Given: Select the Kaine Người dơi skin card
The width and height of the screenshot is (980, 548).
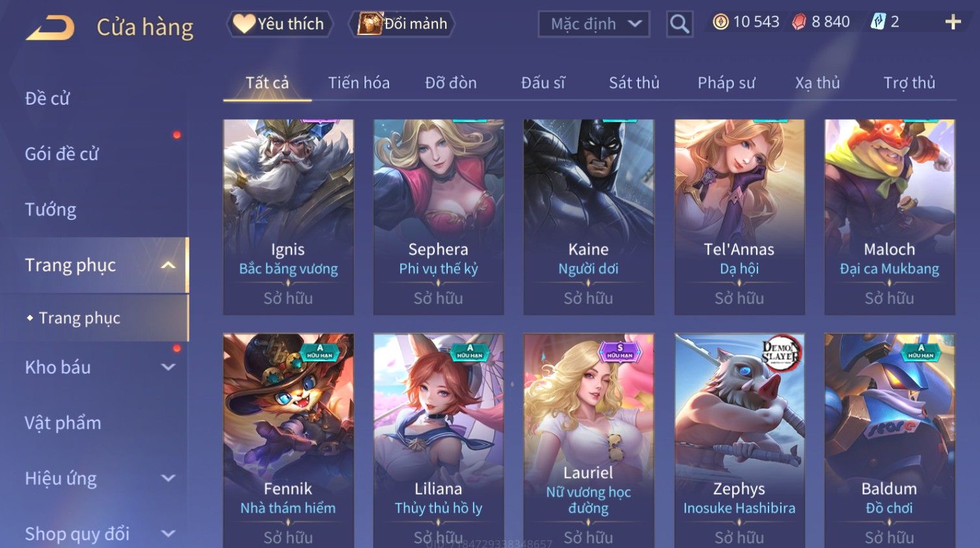Looking at the screenshot, I should (588, 217).
